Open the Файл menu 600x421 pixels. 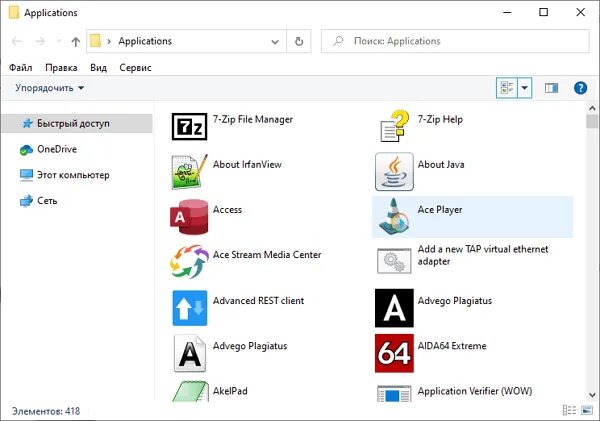pos(21,68)
